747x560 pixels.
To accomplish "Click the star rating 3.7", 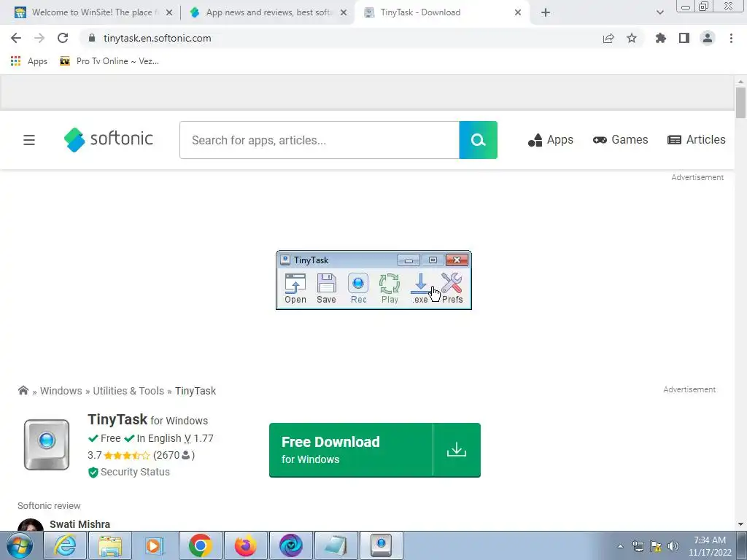I will point(127,455).
